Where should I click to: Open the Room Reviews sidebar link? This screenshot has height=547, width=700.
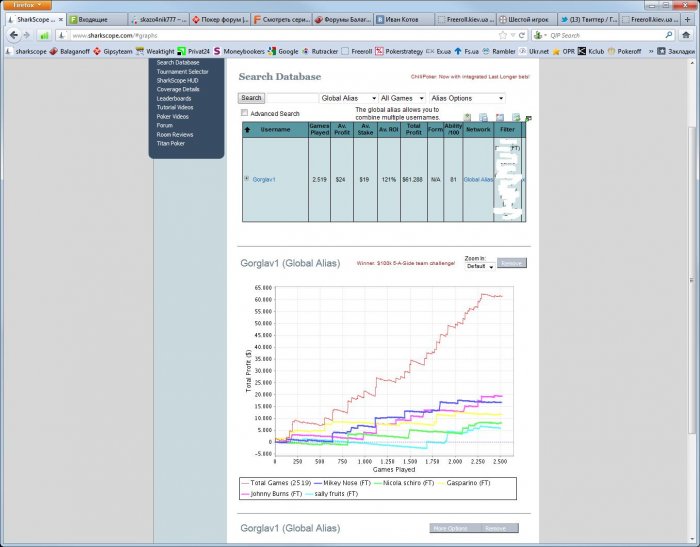coord(175,134)
